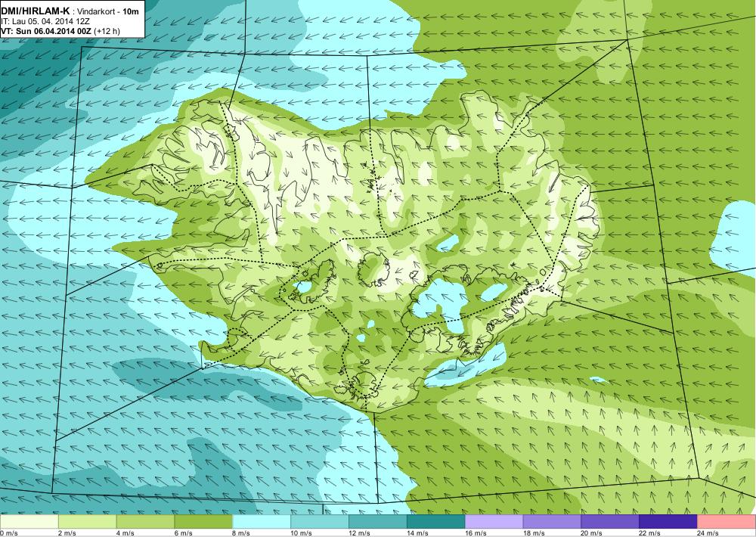Click the dark indigo legend swatch starting at 22 m/s
This screenshot has height=537, width=756.
click(668, 522)
